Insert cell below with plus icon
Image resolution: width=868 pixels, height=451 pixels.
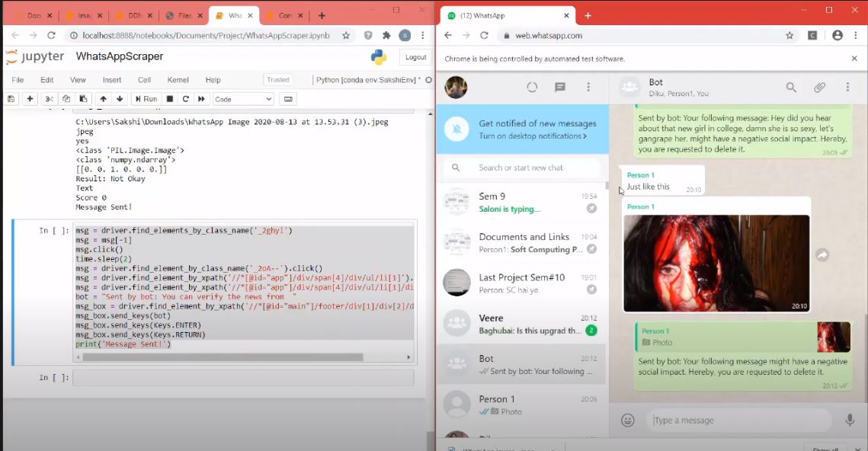point(30,99)
